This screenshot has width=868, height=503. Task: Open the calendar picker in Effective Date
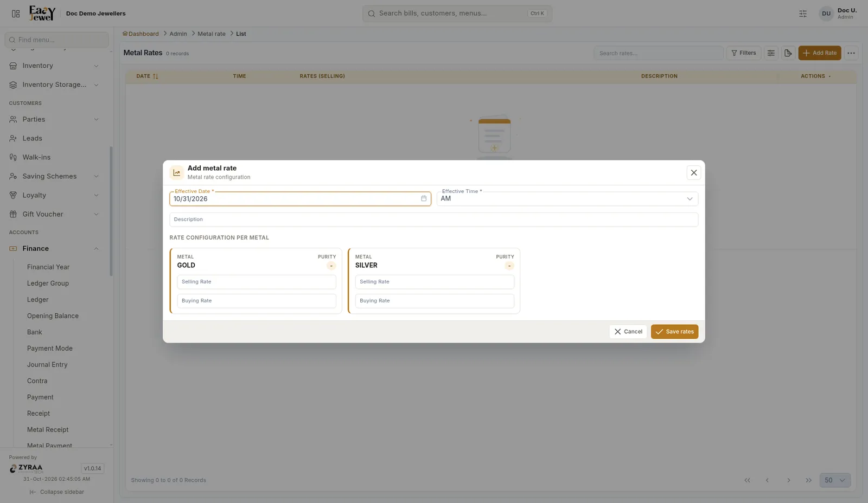tap(424, 198)
